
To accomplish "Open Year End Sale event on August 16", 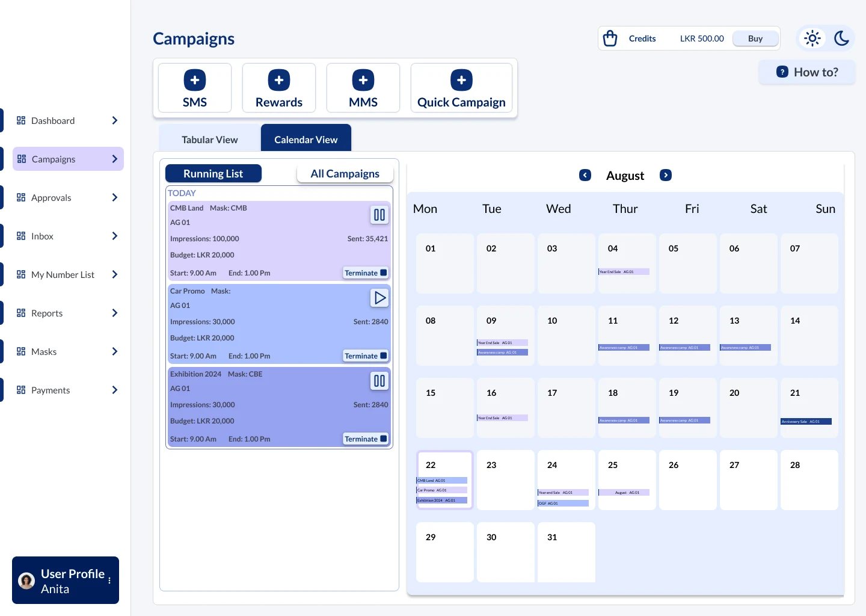I will click(502, 418).
